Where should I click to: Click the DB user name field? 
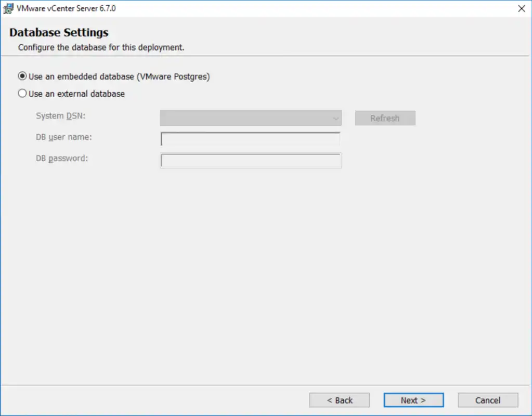click(x=251, y=139)
